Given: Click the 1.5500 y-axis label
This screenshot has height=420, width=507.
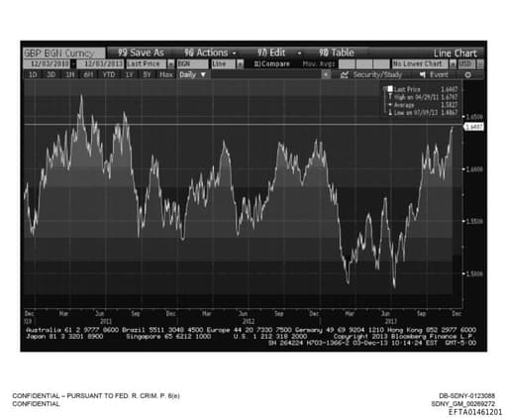Looking at the screenshot, I should tap(474, 221).
